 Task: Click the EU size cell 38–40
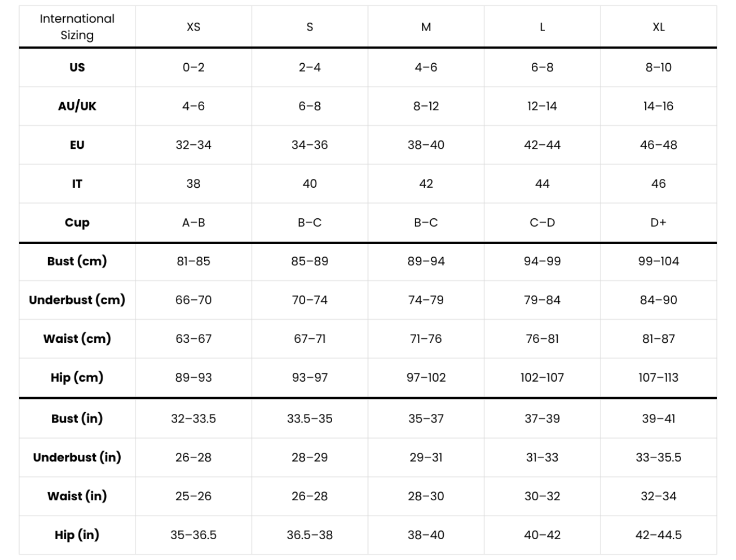click(426, 145)
